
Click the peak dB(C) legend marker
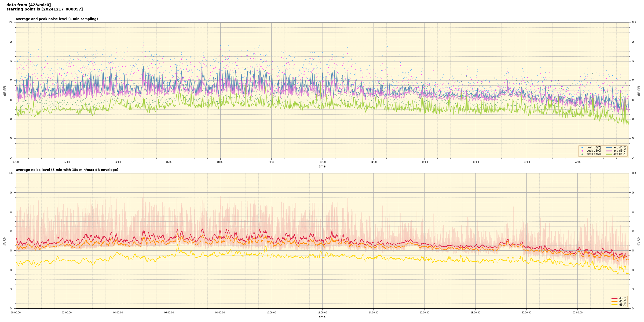[x=582, y=151]
